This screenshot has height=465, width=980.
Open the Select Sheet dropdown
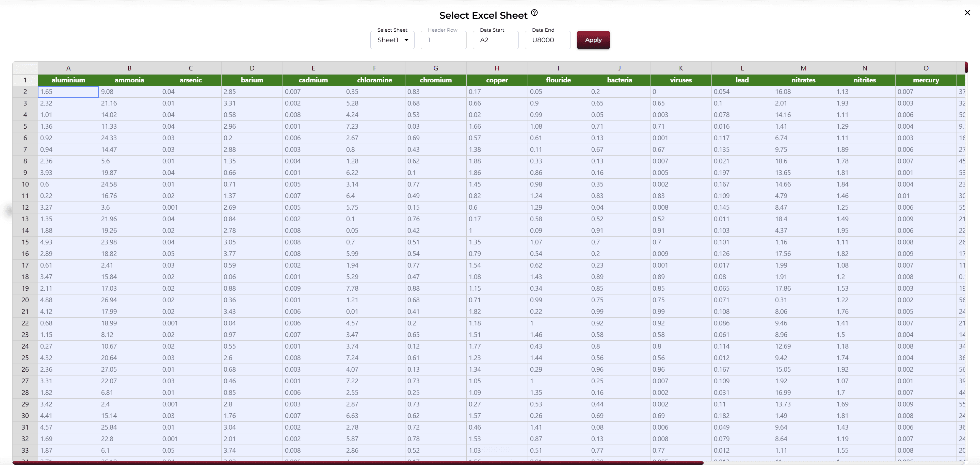tap(392, 40)
